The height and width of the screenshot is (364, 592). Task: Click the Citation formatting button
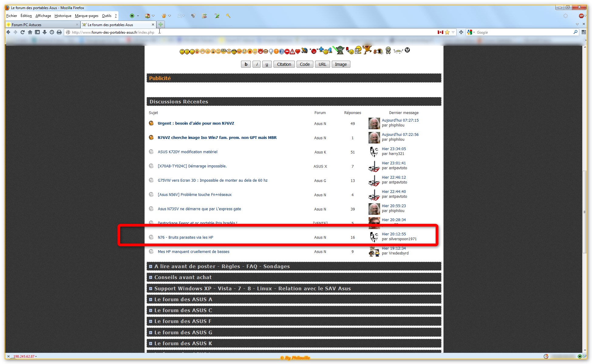point(284,64)
